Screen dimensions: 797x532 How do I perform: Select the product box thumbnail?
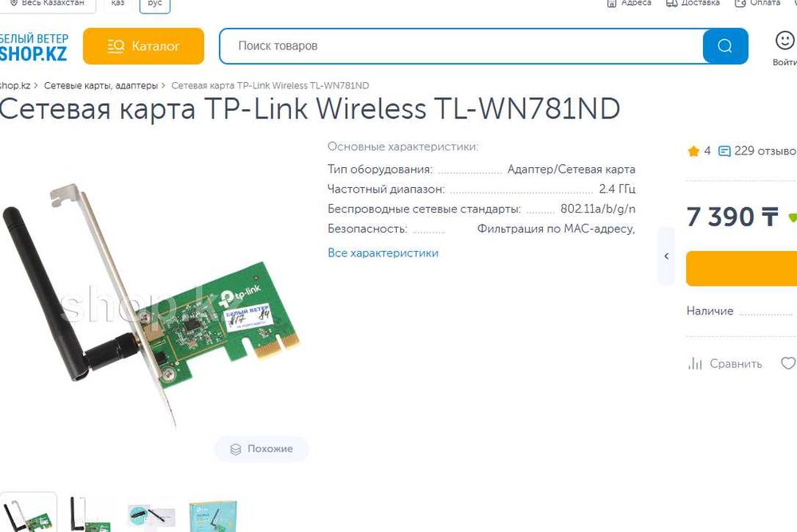click(x=212, y=516)
